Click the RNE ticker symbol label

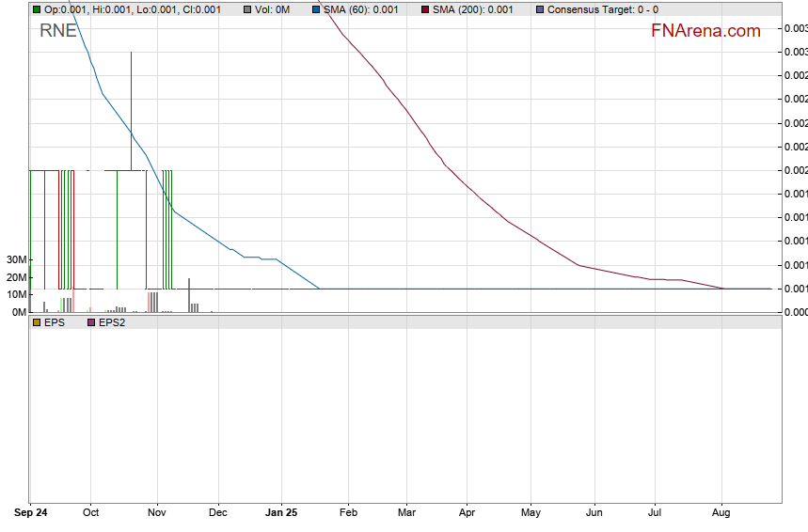pyautogui.click(x=58, y=30)
